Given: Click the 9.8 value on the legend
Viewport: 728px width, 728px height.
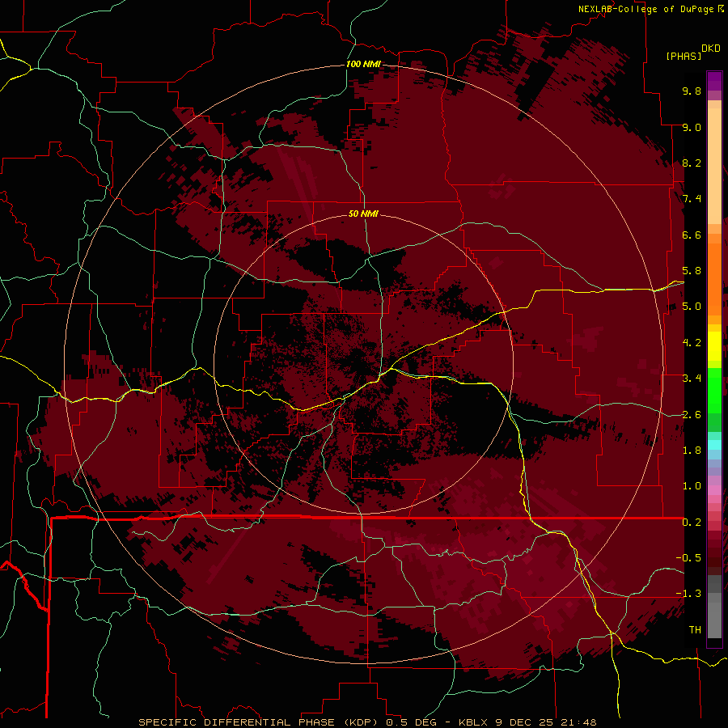Looking at the screenshot, I should (692, 91).
